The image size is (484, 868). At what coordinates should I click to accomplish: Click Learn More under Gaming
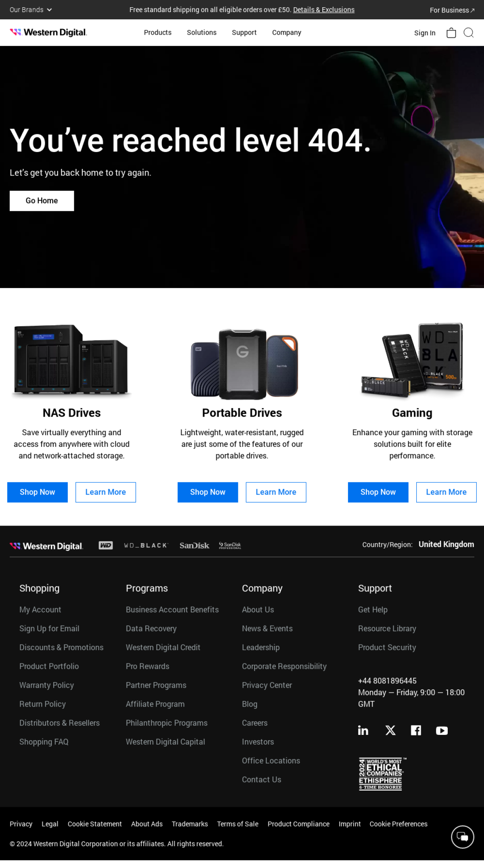click(x=446, y=492)
